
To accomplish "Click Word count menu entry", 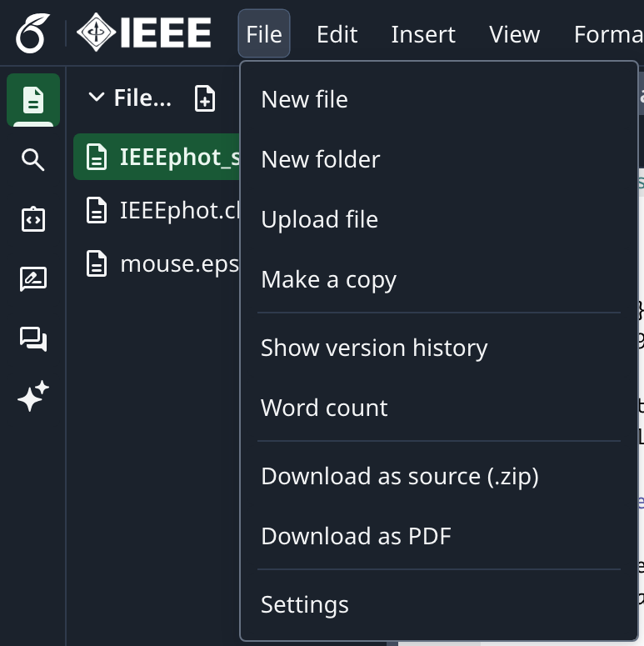I will (x=324, y=408).
